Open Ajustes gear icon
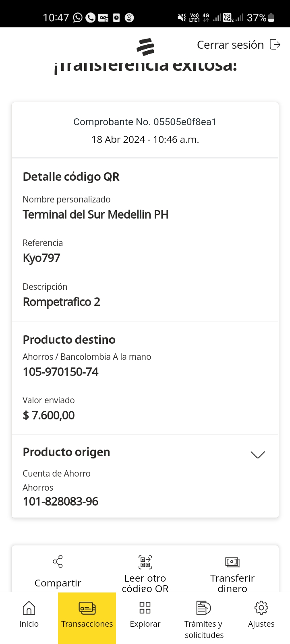This screenshot has width=290, height=644. (261, 608)
